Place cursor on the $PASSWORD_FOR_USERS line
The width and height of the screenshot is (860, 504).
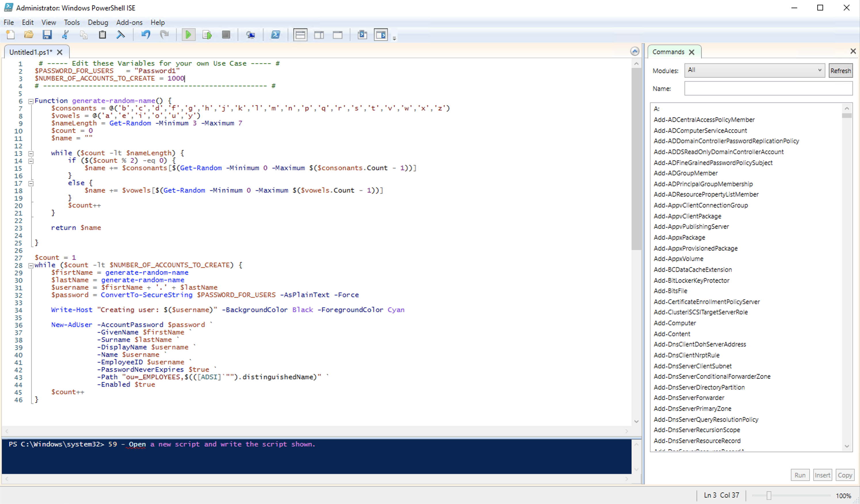click(x=107, y=71)
